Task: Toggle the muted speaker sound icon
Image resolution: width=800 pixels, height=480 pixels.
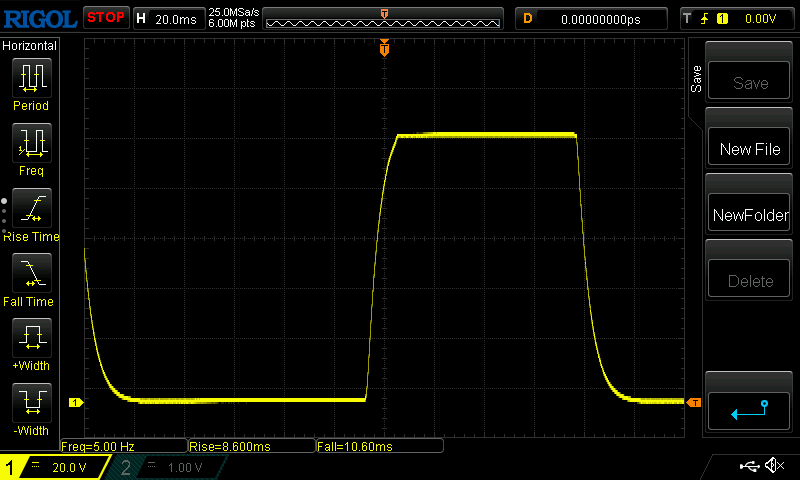Action: (x=774, y=465)
